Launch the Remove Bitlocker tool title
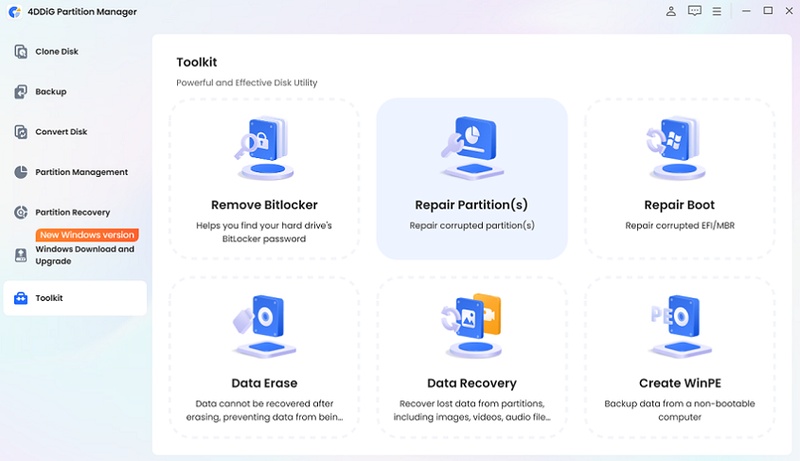The width and height of the screenshot is (800, 461). (264, 205)
